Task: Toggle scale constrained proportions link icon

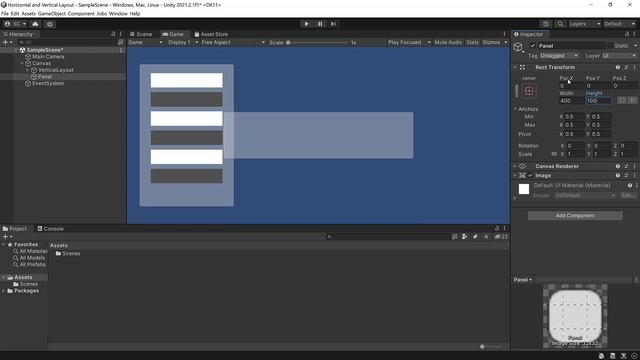Action: (554, 154)
